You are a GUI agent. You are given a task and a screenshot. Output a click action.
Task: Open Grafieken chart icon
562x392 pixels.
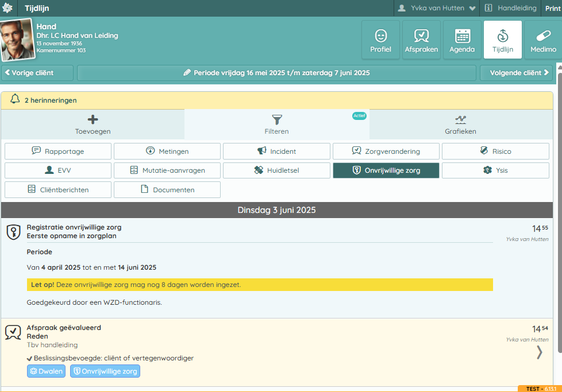coord(460,119)
